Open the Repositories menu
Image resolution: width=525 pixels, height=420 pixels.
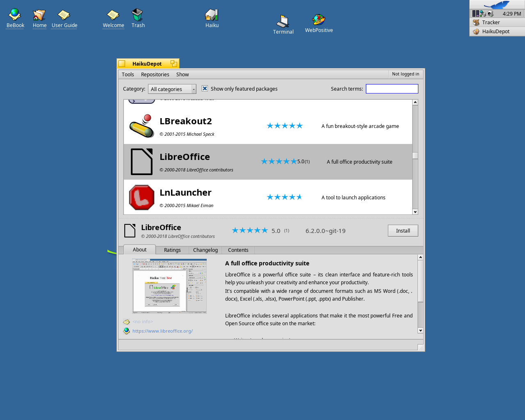(x=155, y=75)
